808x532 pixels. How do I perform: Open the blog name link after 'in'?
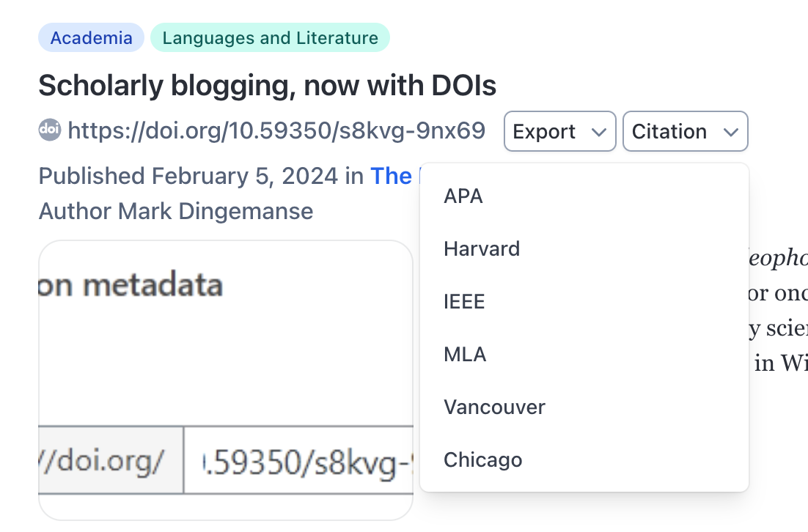pos(392,176)
